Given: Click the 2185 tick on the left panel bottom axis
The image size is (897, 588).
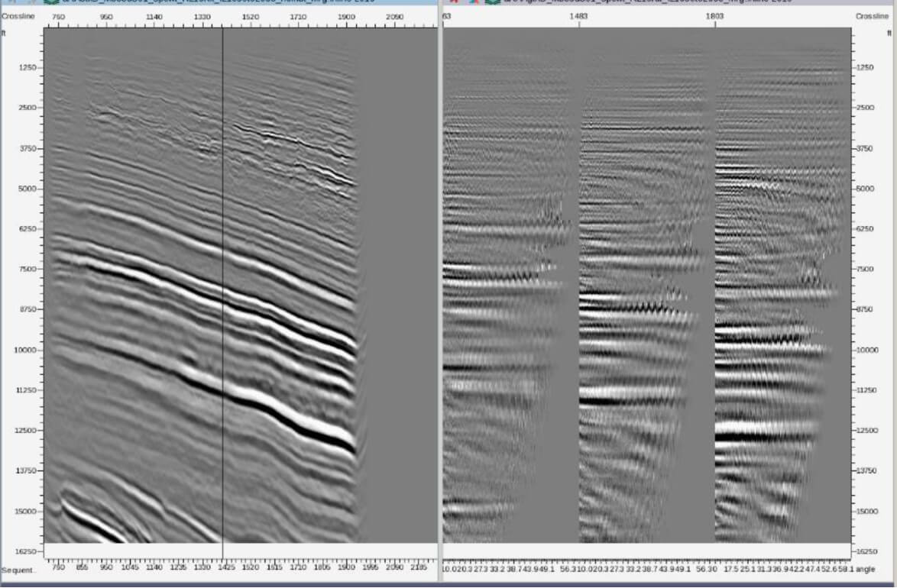Looking at the screenshot, I should (x=419, y=567).
